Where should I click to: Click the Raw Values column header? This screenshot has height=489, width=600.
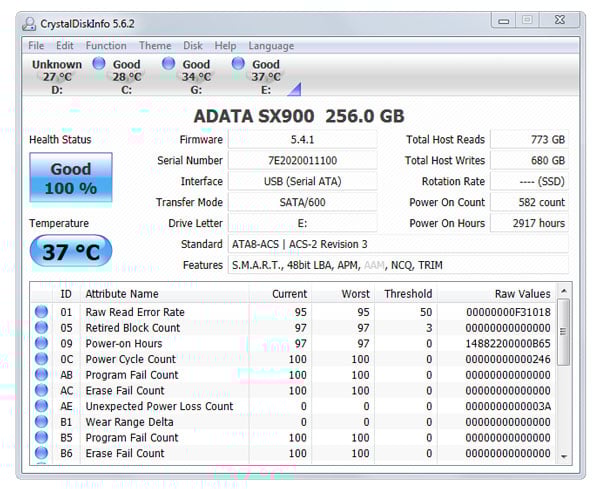[x=496, y=293]
